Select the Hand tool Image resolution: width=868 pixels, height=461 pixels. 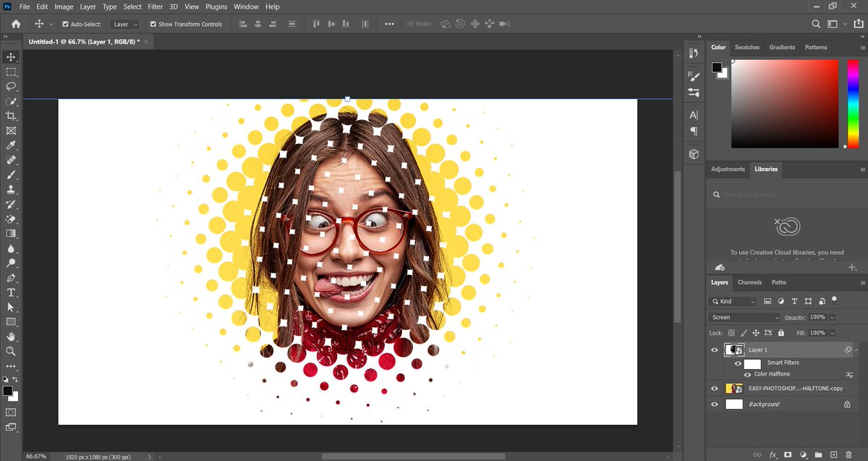pyautogui.click(x=11, y=337)
